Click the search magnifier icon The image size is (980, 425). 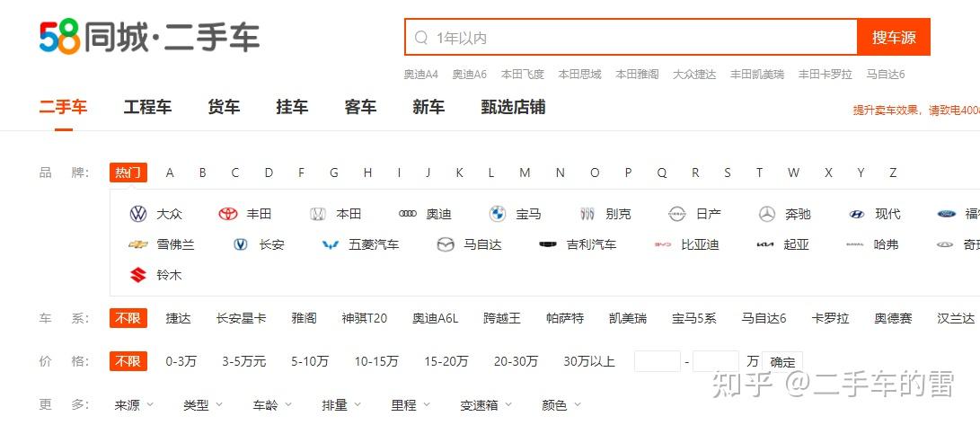point(421,38)
